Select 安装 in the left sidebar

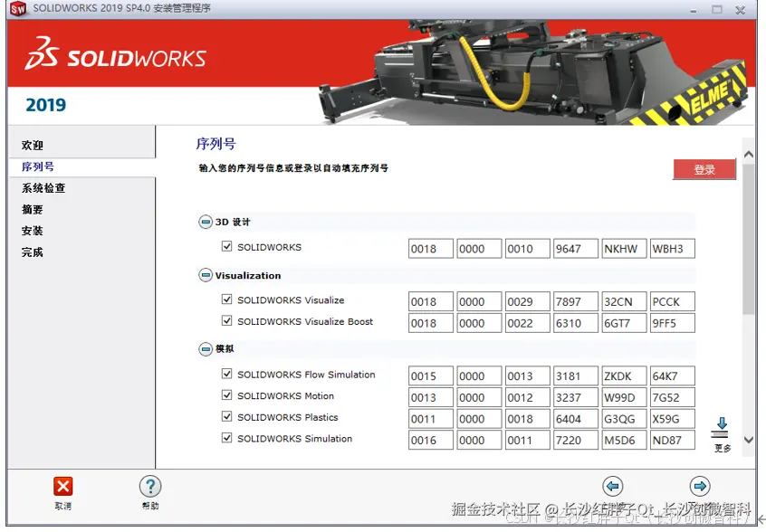pyautogui.click(x=33, y=231)
